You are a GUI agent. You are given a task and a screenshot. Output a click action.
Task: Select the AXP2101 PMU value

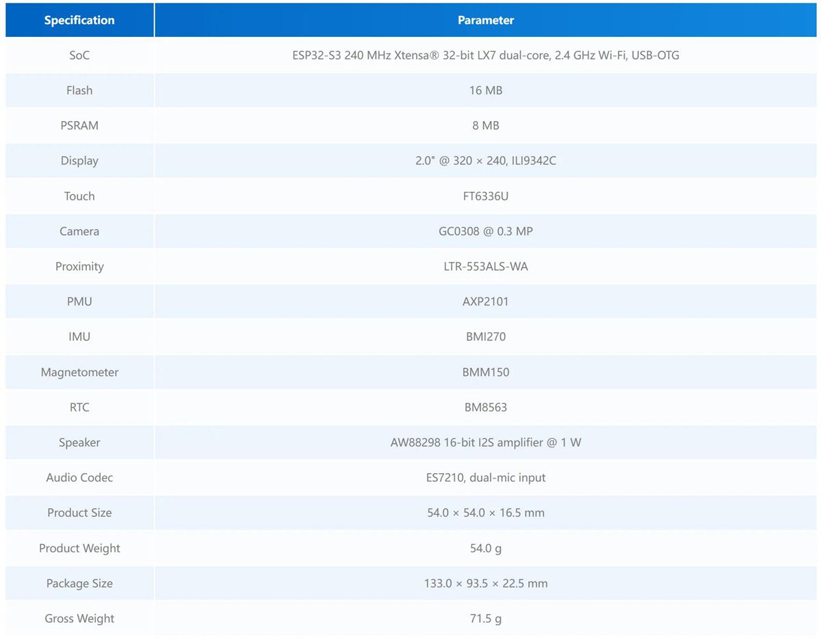(x=485, y=301)
